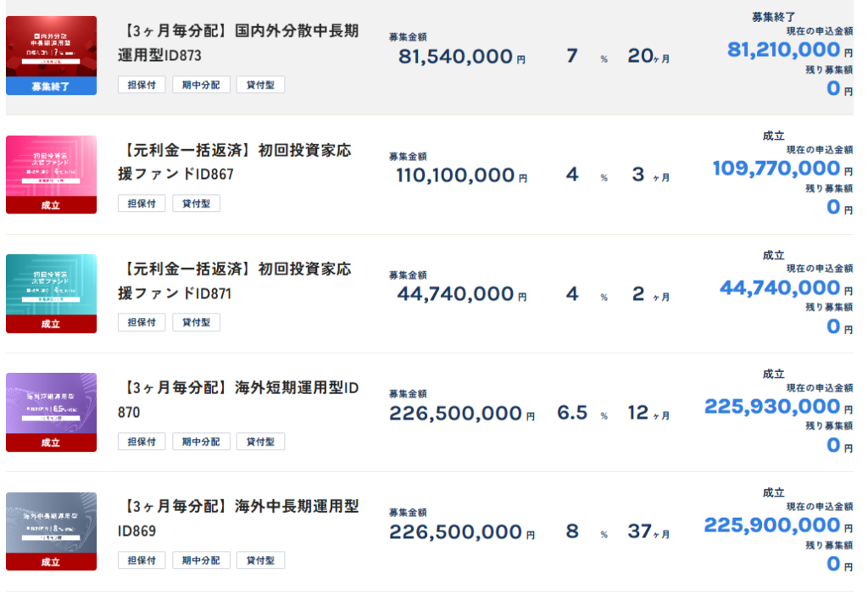This screenshot has height=595, width=868.
Task: Select 担保付 tag on ID871 fund
Action: click(142, 322)
